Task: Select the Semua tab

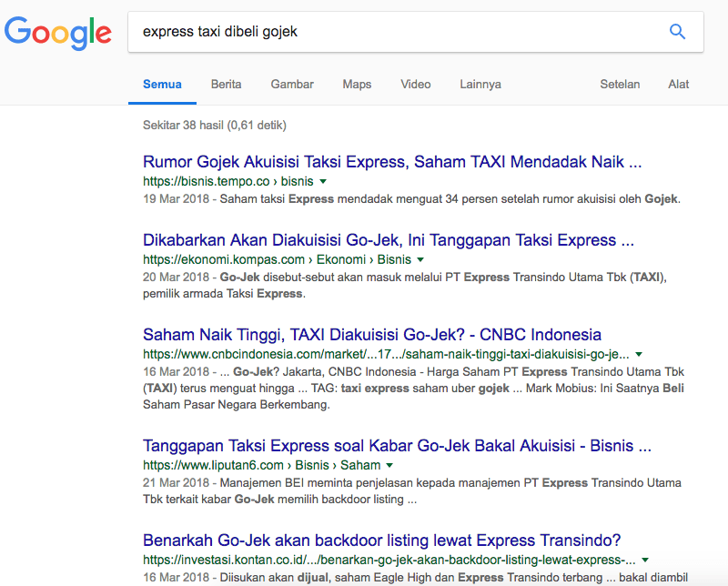Action: 162,84
